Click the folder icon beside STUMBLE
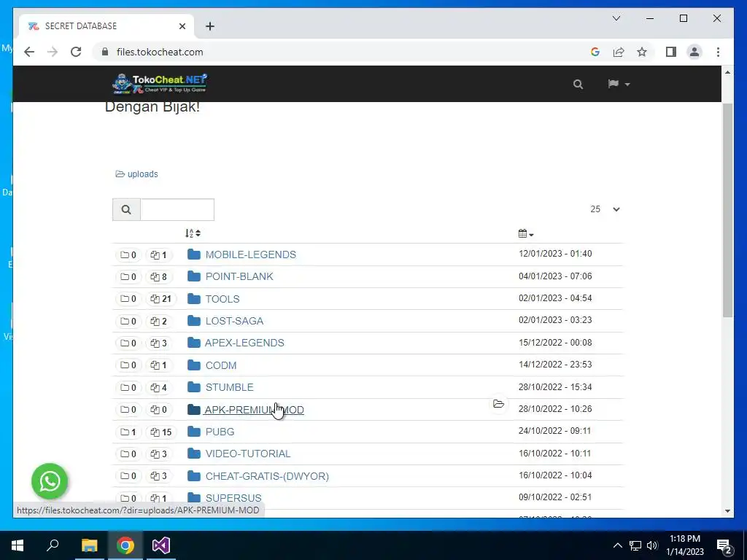The image size is (747, 560). 194,386
